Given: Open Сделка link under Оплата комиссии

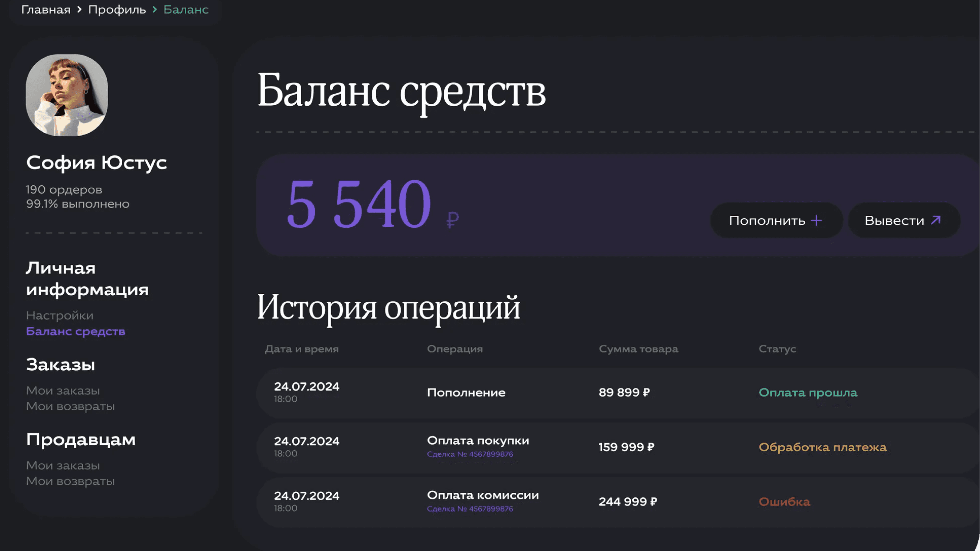Looking at the screenshot, I should point(470,509).
